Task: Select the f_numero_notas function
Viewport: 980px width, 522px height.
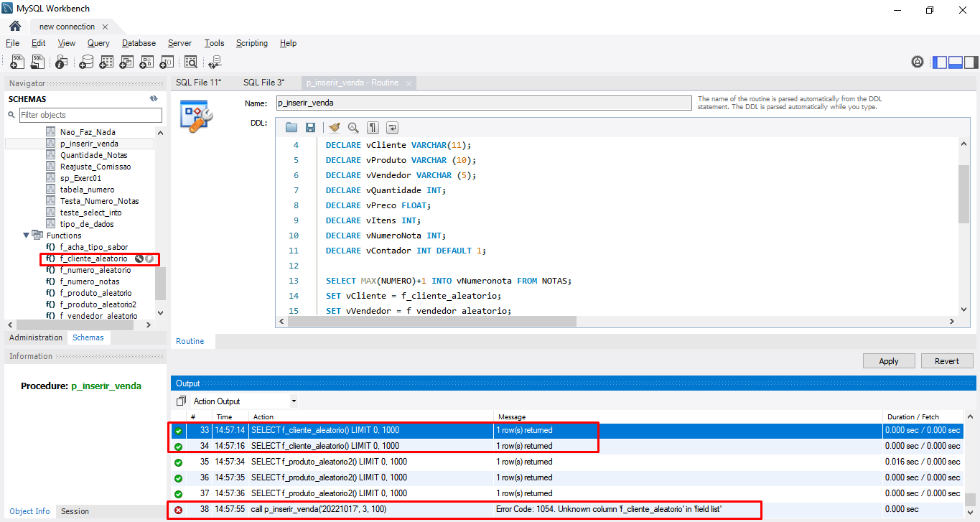Action: [x=90, y=281]
